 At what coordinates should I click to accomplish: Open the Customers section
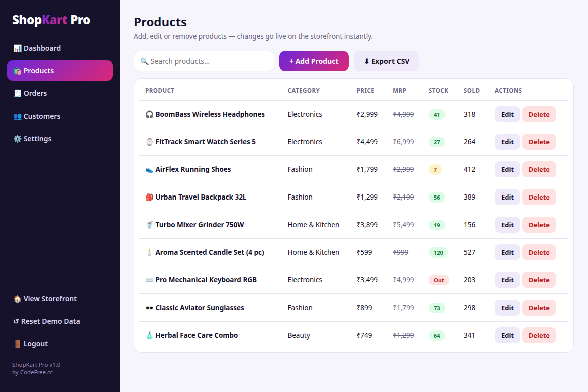(60, 116)
